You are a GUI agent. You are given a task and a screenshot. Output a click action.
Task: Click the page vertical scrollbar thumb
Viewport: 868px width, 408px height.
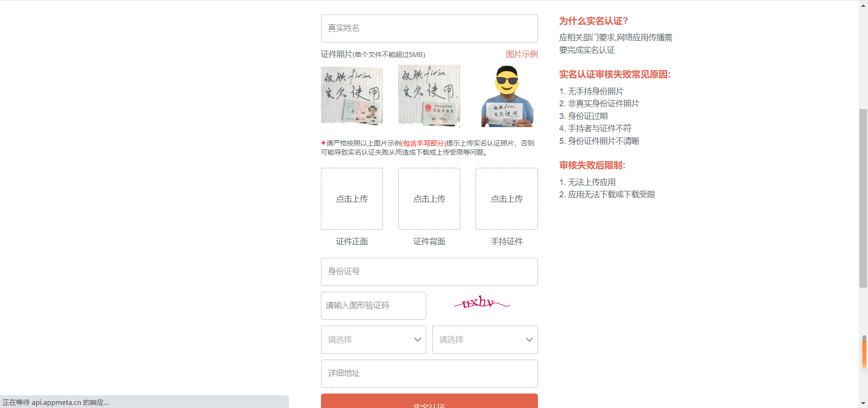(863, 198)
